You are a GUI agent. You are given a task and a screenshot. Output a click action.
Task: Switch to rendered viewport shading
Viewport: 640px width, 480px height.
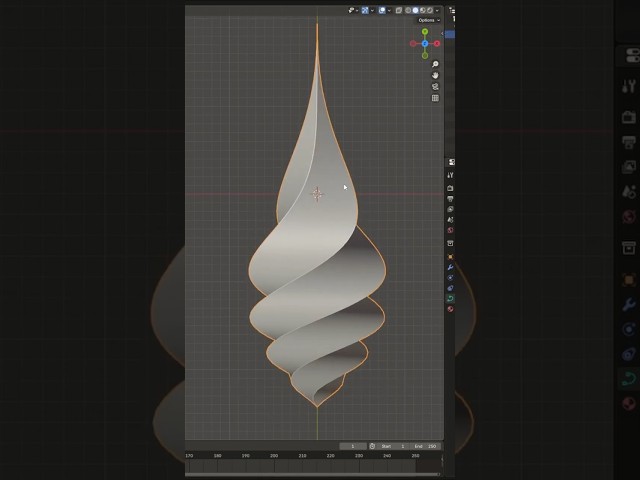coord(430,10)
